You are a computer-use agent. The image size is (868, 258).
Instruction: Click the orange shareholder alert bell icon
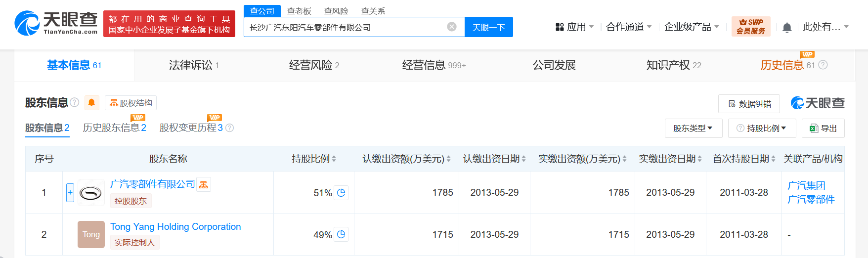pyautogui.click(x=91, y=103)
